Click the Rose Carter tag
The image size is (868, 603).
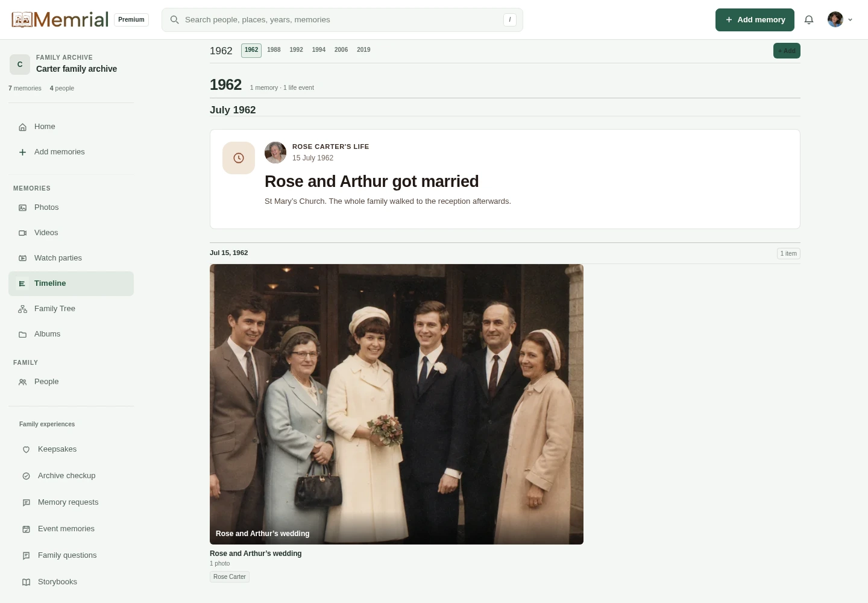pos(230,577)
